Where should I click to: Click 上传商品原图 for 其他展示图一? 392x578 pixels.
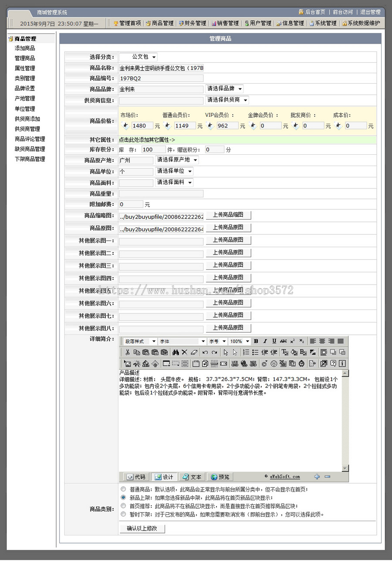click(x=228, y=240)
